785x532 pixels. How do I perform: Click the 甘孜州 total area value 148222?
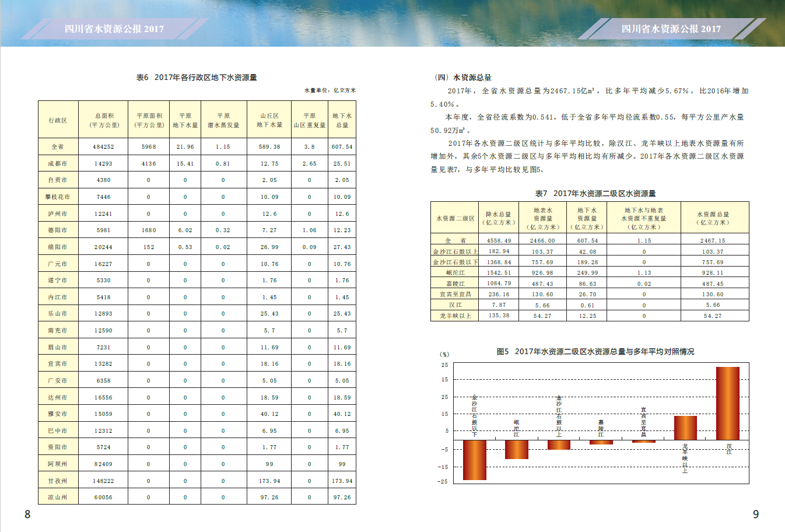tap(103, 481)
